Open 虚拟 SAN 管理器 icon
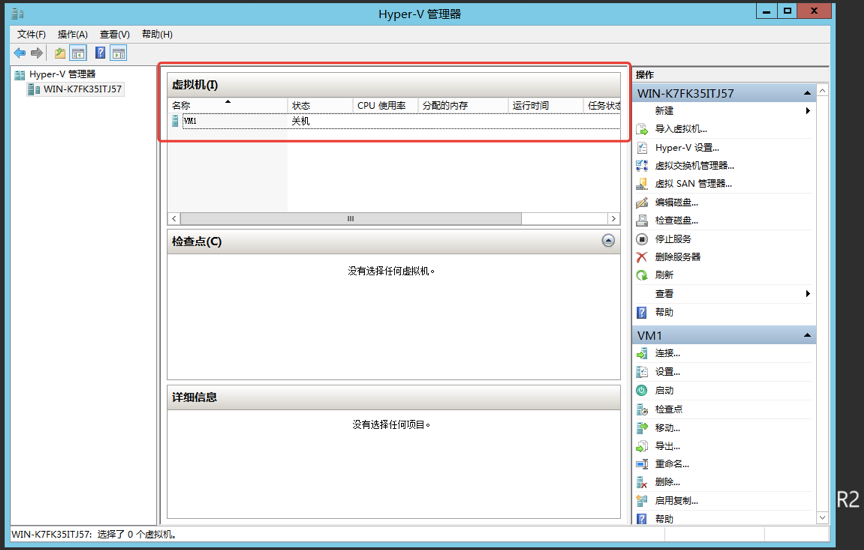Screen dimensions: 864x550 (x=642, y=184)
